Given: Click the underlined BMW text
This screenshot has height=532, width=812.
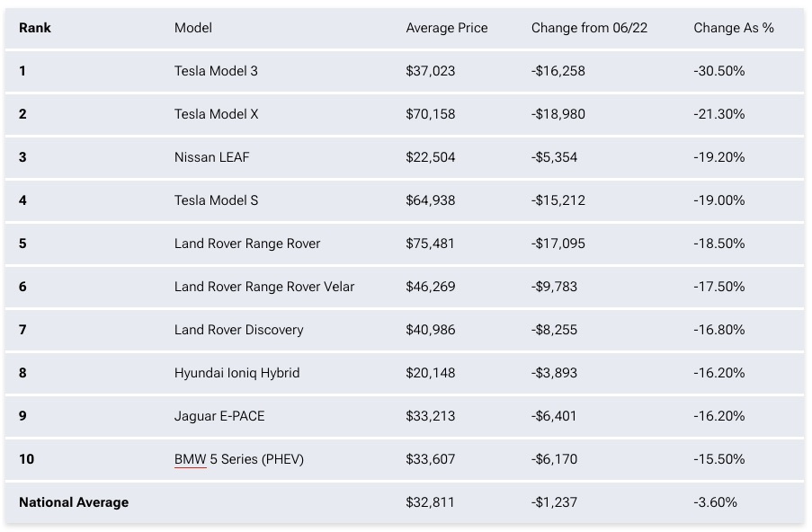Looking at the screenshot, I should [x=190, y=459].
